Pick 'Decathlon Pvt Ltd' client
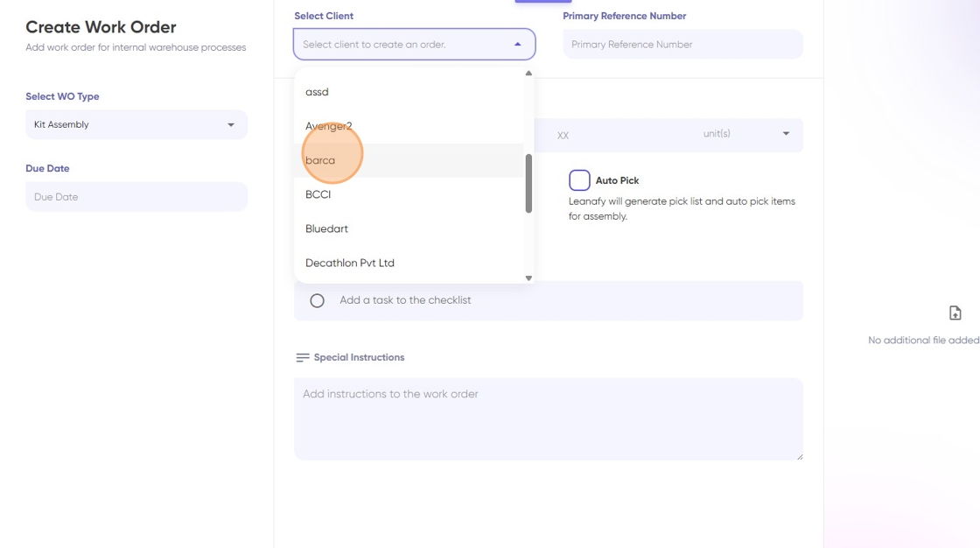980x548 pixels. pyautogui.click(x=409, y=263)
